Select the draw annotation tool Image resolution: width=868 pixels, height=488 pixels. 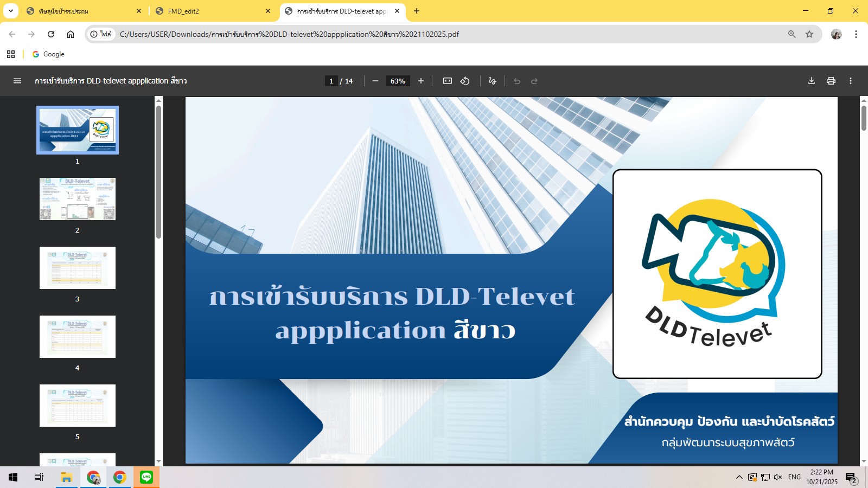492,81
